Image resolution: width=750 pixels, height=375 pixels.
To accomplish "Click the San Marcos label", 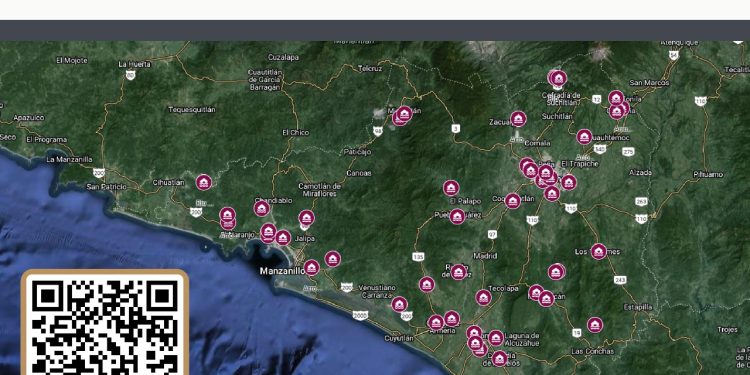I will pyautogui.click(x=650, y=83).
